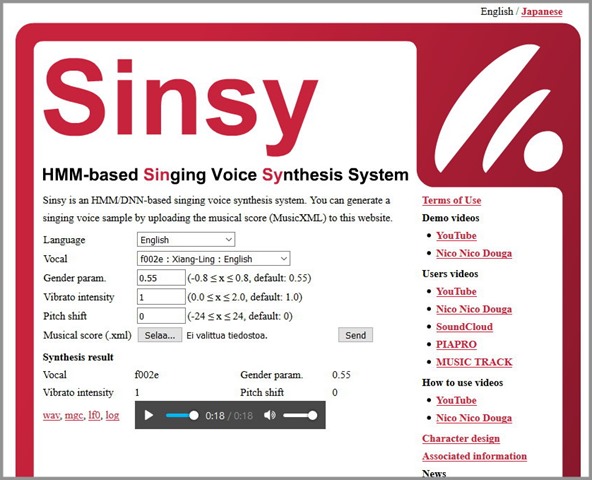The image size is (592, 480).
Task: Click the 'Ei valittua tiedostoa.' file status text
Action: [x=227, y=335]
